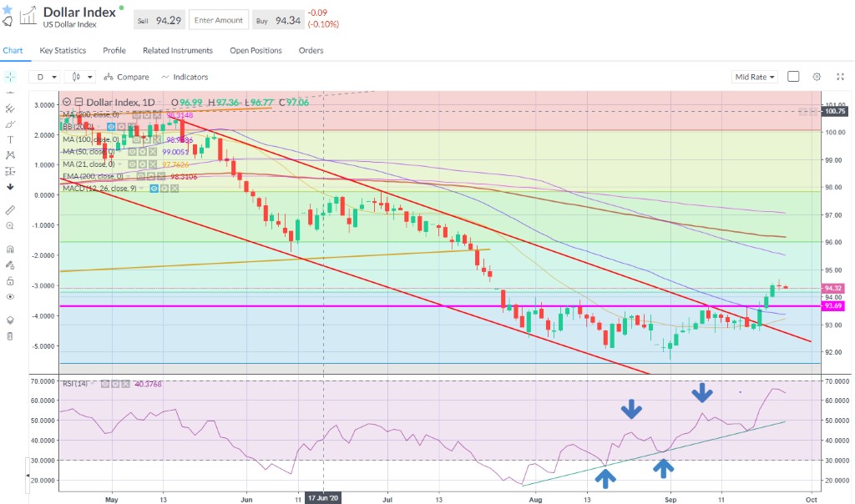The height and width of the screenshot is (504, 855).
Task: Open the Mid Rate price type dropdown
Action: click(x=755, y=77)
